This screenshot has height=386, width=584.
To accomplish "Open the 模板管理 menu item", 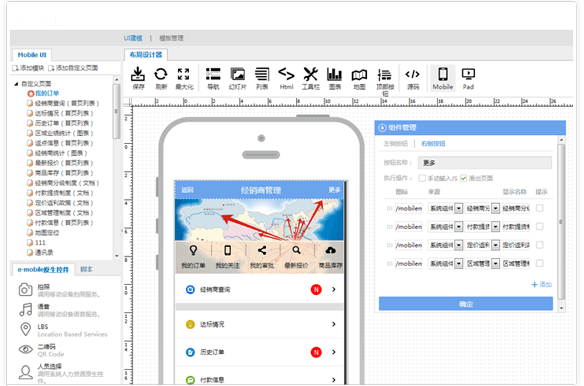I will [171, 38].
